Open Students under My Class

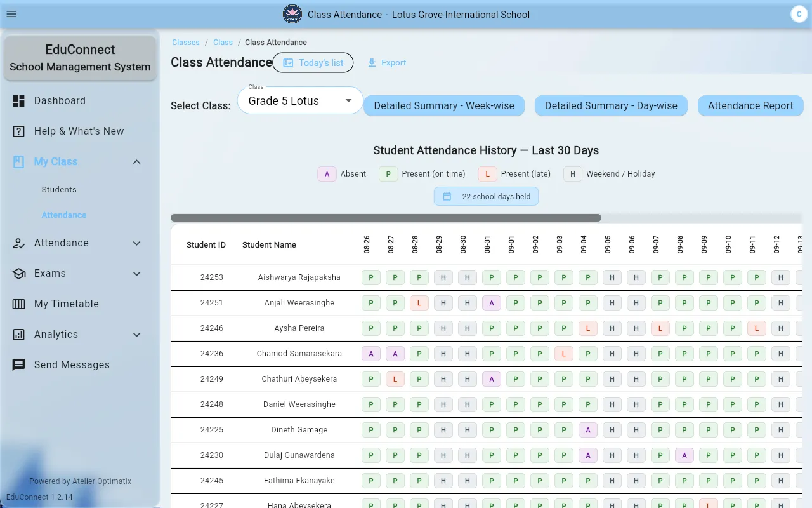coord(59,189)
